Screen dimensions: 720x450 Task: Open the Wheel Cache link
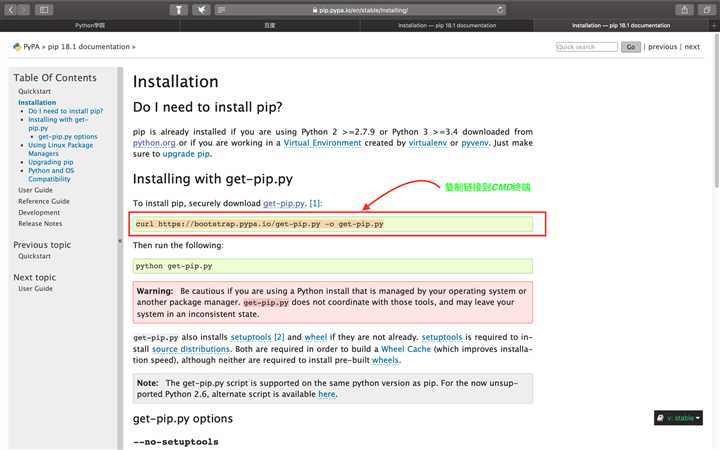tap(406, 349)
